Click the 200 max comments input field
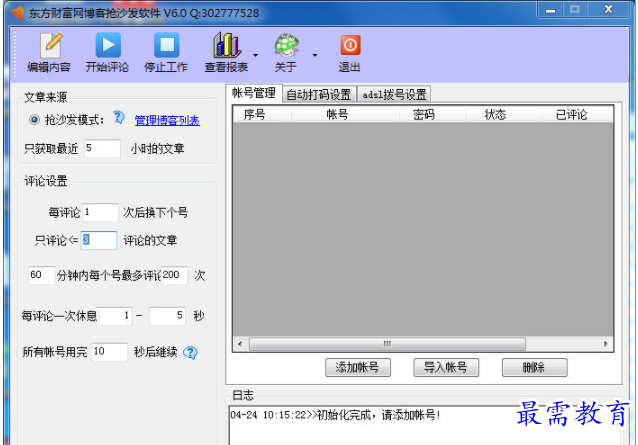638x445 pixels. tap(174, 275)
